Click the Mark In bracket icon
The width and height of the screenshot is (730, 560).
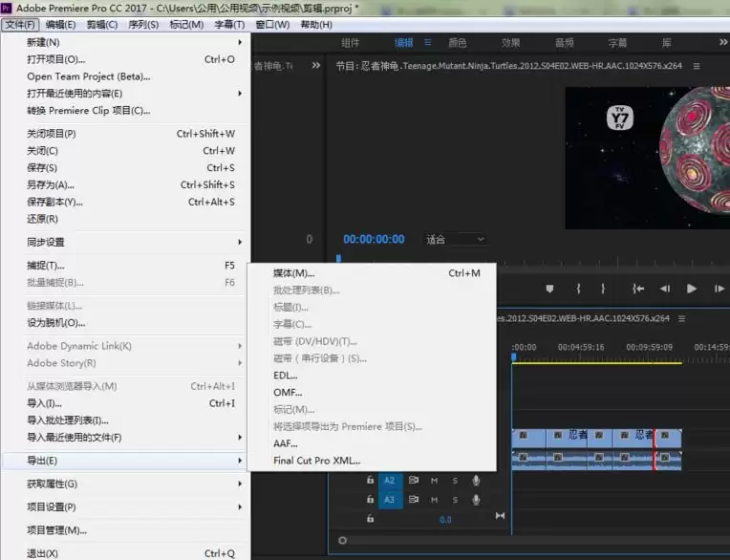click(x=578, y=289)
